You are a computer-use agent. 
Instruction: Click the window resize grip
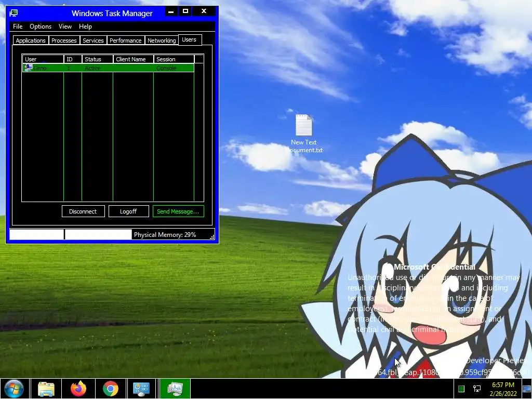[212, 237]
